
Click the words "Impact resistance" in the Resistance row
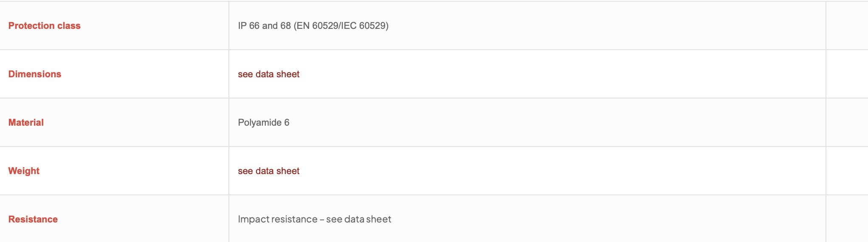tap(277, 219)
